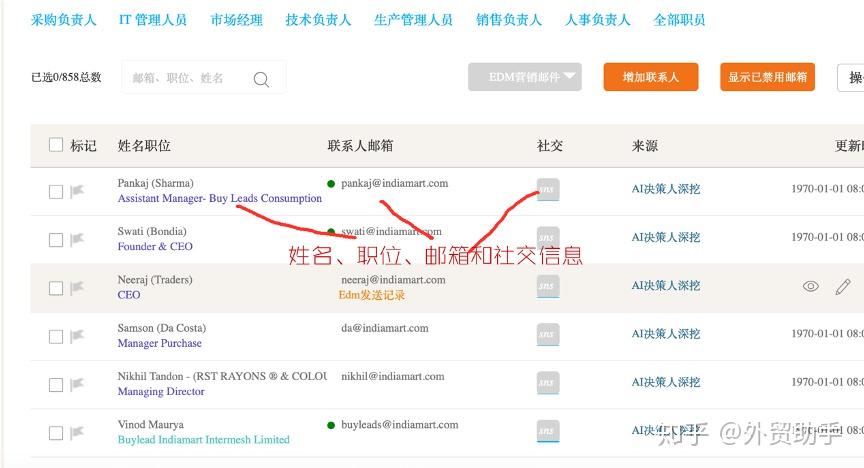The width and height of the screenshot is (864, 468).
Task: Select the 销售负责人 tab
Action: coord(509,20)
